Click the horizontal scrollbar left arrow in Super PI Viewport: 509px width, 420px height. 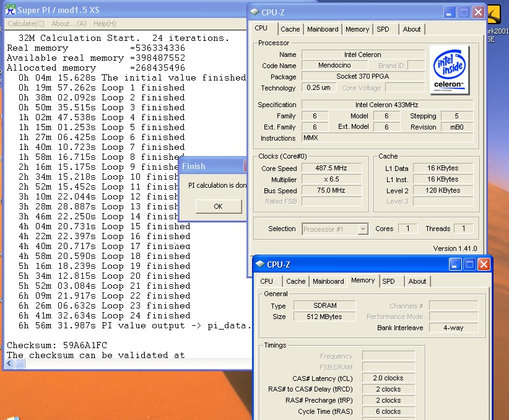tap(9, 364)
